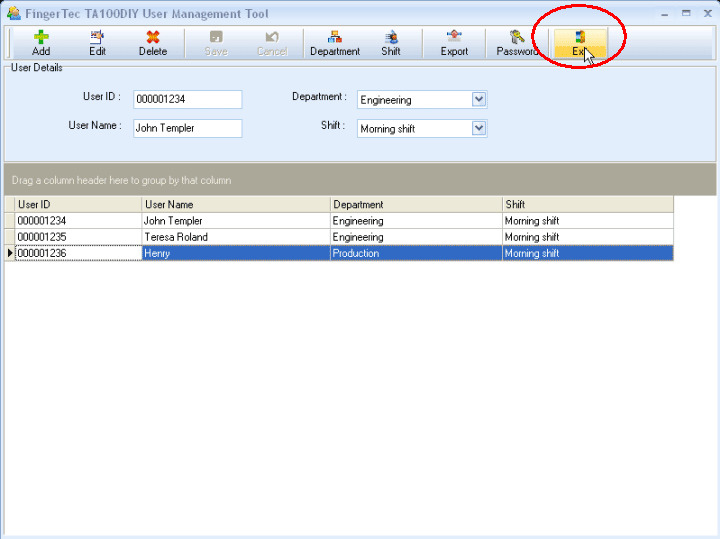Expand the Department dropdown arrow
This screenshot has width=720, height=539.
click(x=478, y=100)
